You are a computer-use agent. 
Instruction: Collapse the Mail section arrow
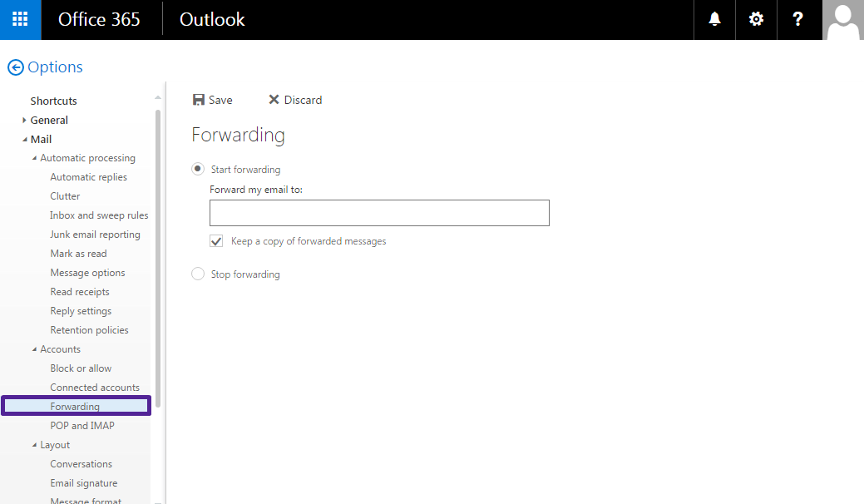pos(25,140)
